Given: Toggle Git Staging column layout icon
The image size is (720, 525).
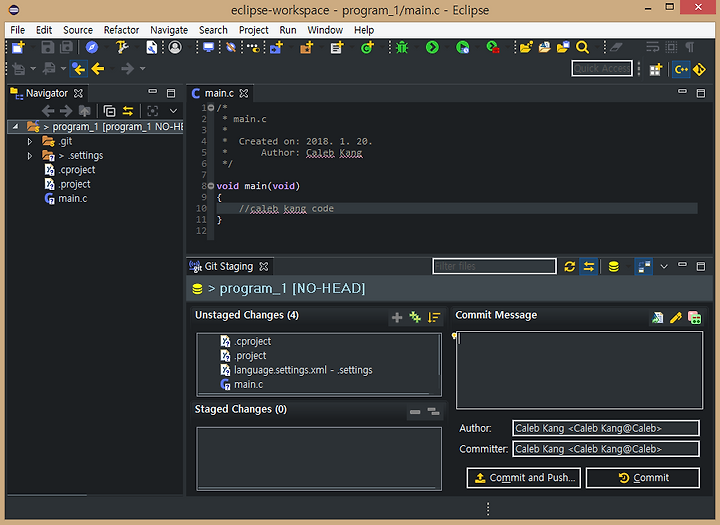Looking at the screenshot, I should tap(644, 266).
